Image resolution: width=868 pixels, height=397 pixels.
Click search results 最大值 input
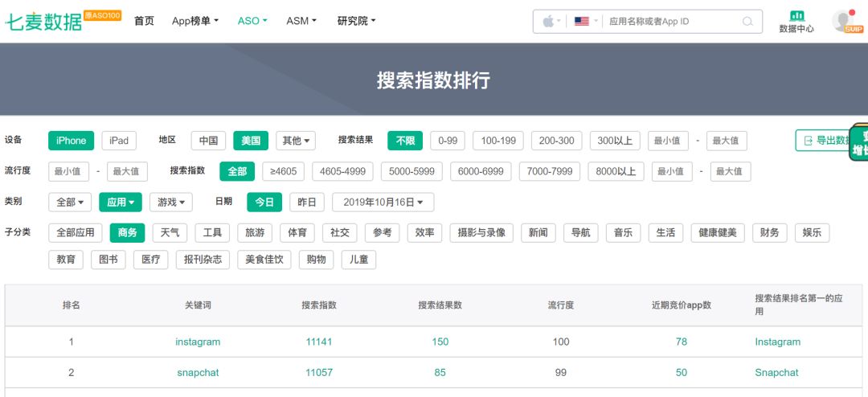(x=727, y=141)
